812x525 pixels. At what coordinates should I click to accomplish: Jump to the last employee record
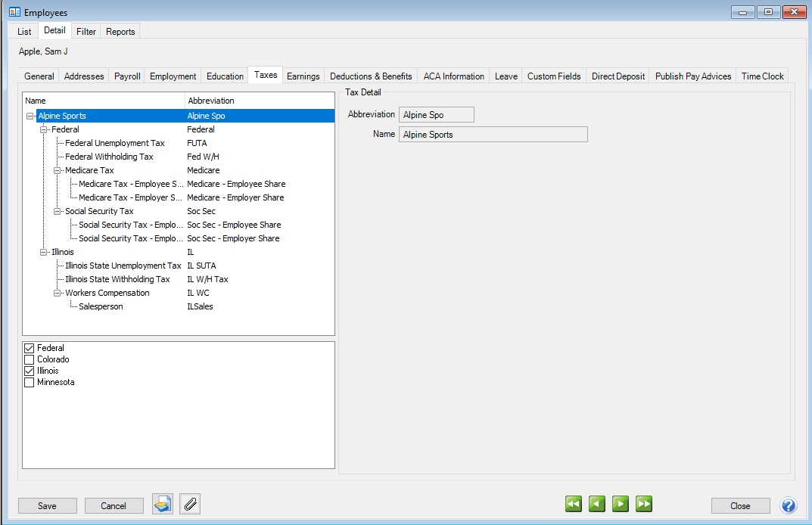[x=644, y=504]
